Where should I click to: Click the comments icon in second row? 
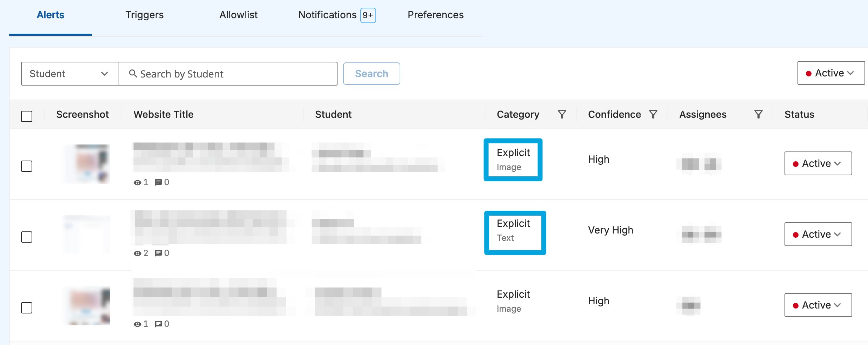pyautogui.click(x=158, y=253)
